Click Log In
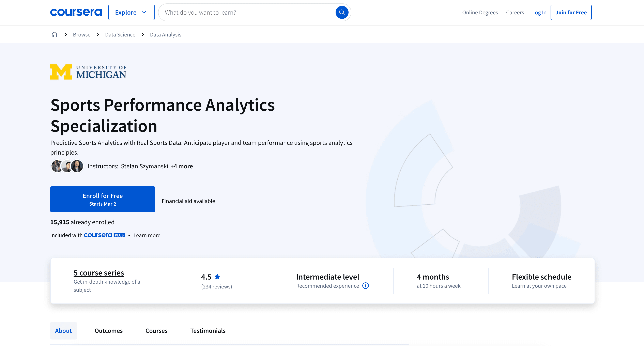 [x=539, y=13]
